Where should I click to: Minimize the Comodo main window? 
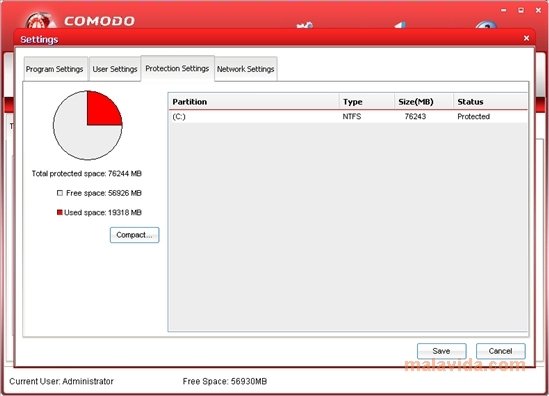504,11
